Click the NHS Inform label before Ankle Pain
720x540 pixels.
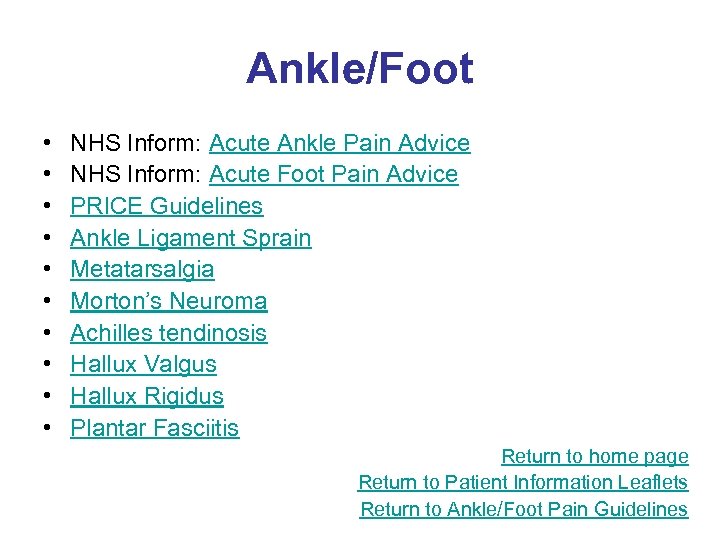(x=136, y=143)
